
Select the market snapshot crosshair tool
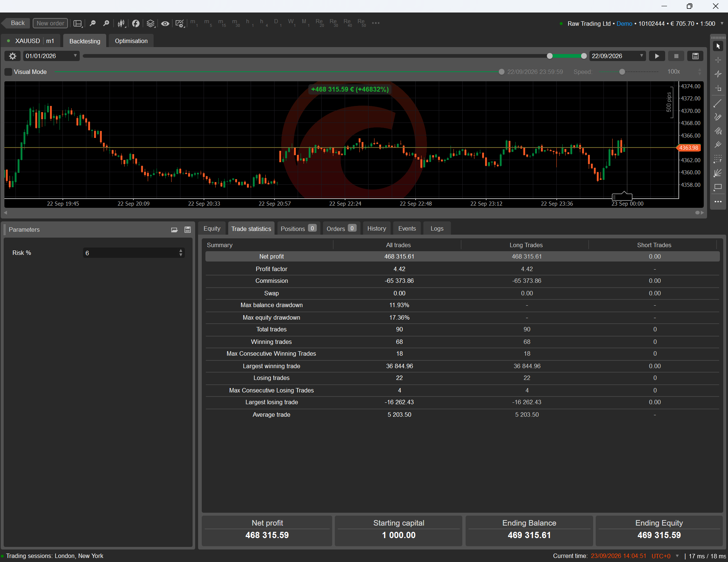click(718, 74)
